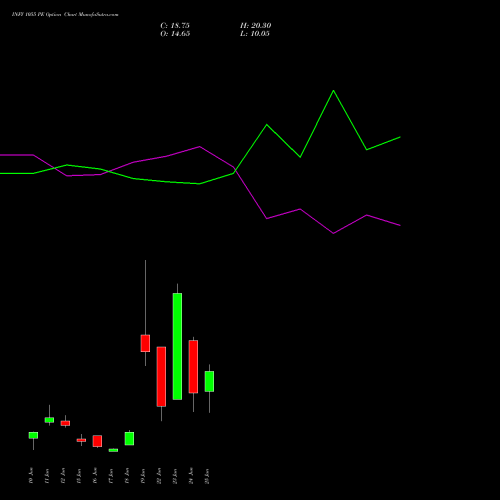The height and width of the screenshot is (500, 500).
Task: Click the 22 Jan date label
Action: point(159,476)
